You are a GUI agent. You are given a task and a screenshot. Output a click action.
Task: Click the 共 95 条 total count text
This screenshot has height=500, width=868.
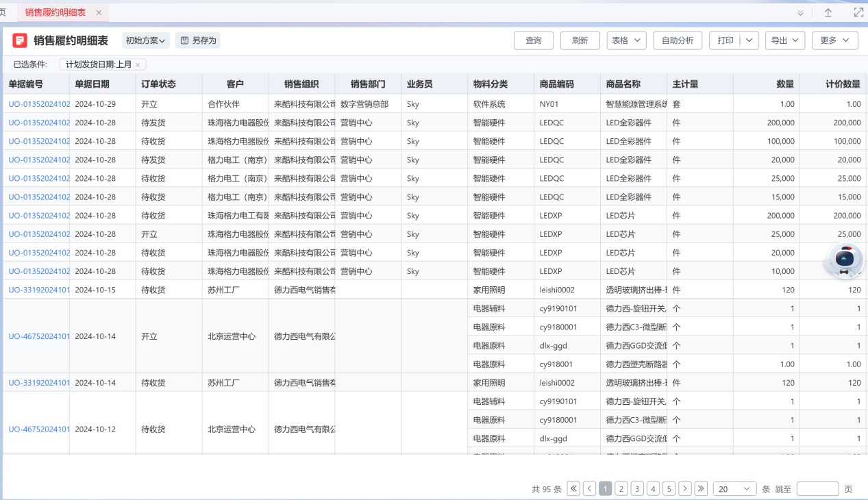[547, 489]
